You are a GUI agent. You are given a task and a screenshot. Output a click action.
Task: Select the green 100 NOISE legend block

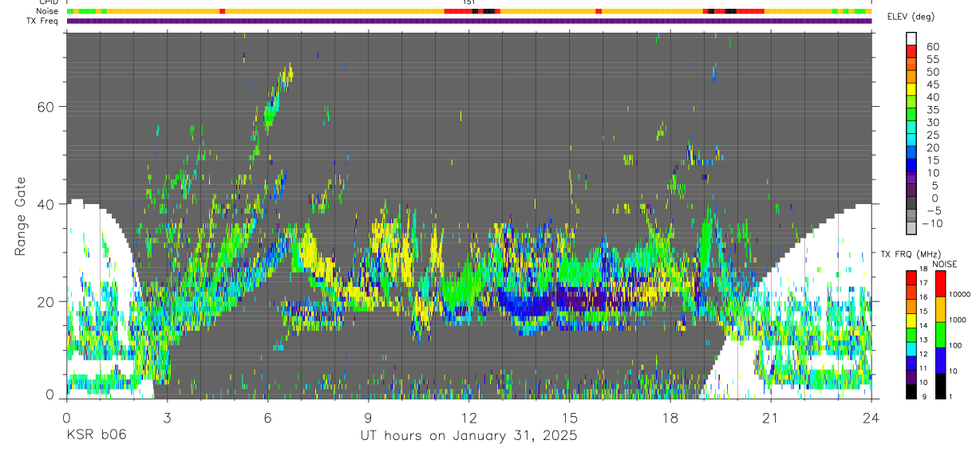tap(939, 335)
